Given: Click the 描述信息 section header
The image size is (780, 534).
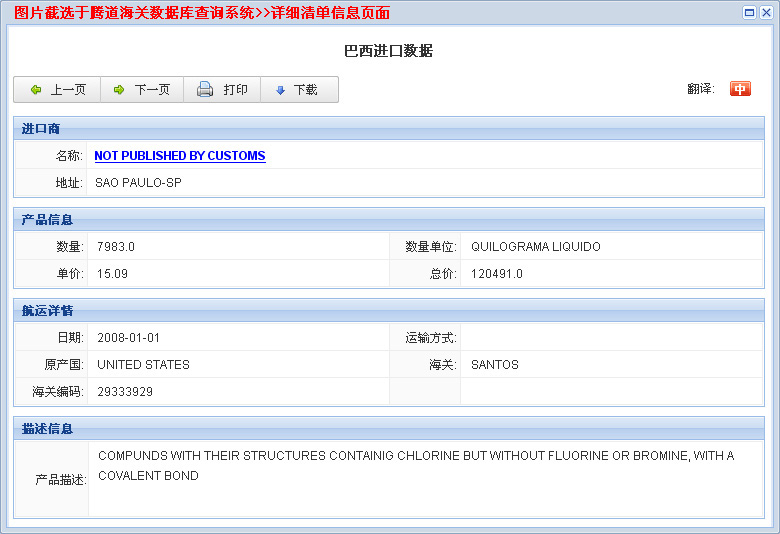Looking at the screenshot, I should tap(47, 429).
